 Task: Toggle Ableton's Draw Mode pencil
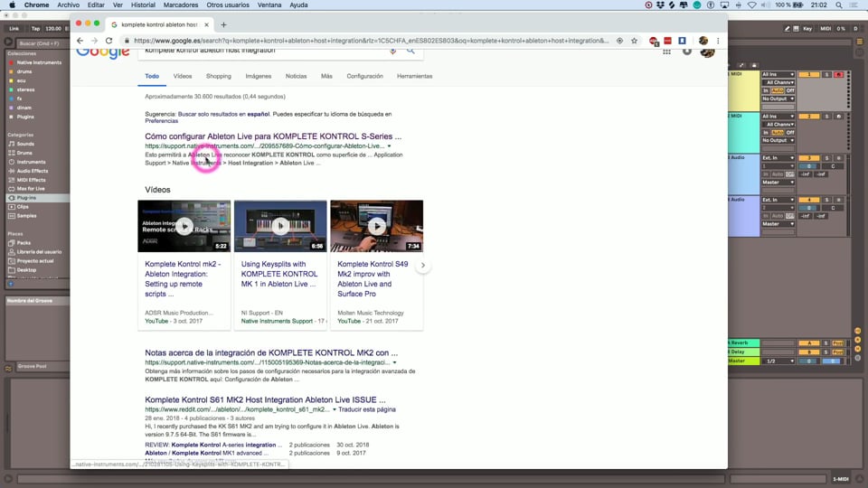point(787,28)
